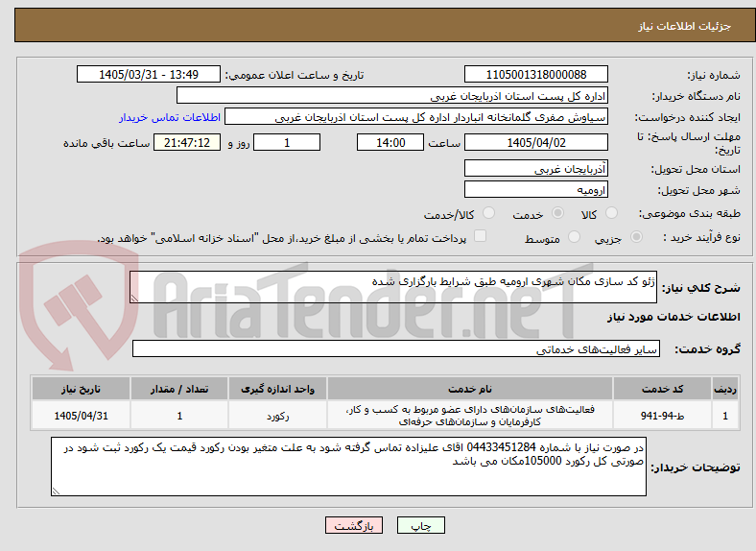Click service code cell ط-94-941
The height and width of the screenshot is (551, 756).
pos(663,416)
